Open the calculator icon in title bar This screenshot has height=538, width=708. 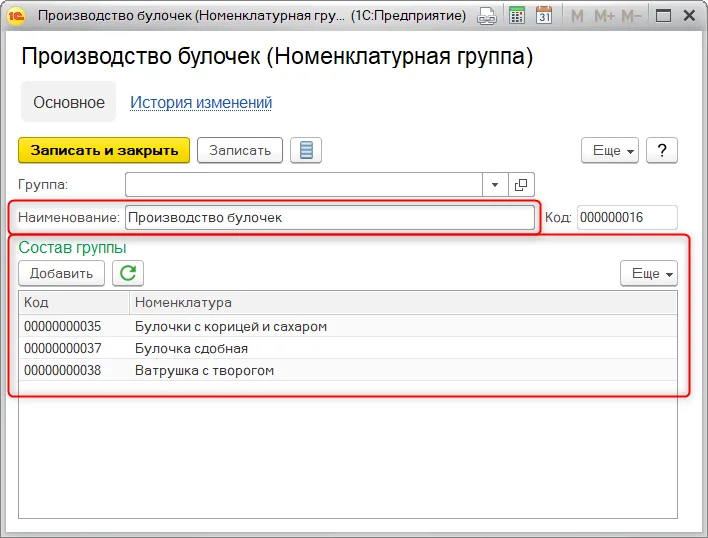click(517, 16)
